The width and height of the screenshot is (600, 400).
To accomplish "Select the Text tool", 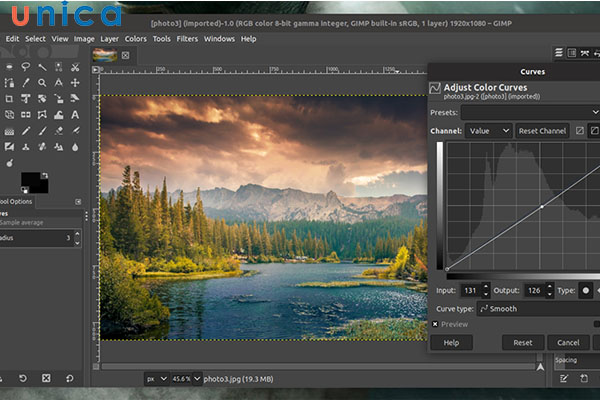I will pos(76,115).
